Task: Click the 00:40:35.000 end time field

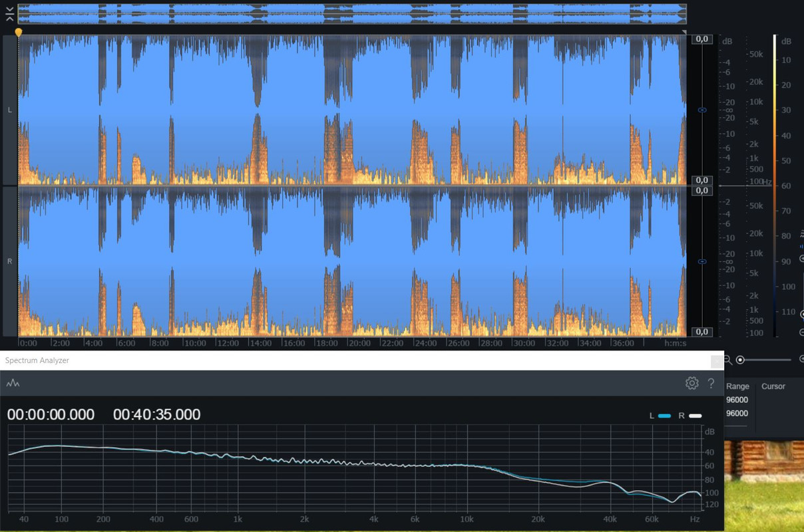Action: 156,414
